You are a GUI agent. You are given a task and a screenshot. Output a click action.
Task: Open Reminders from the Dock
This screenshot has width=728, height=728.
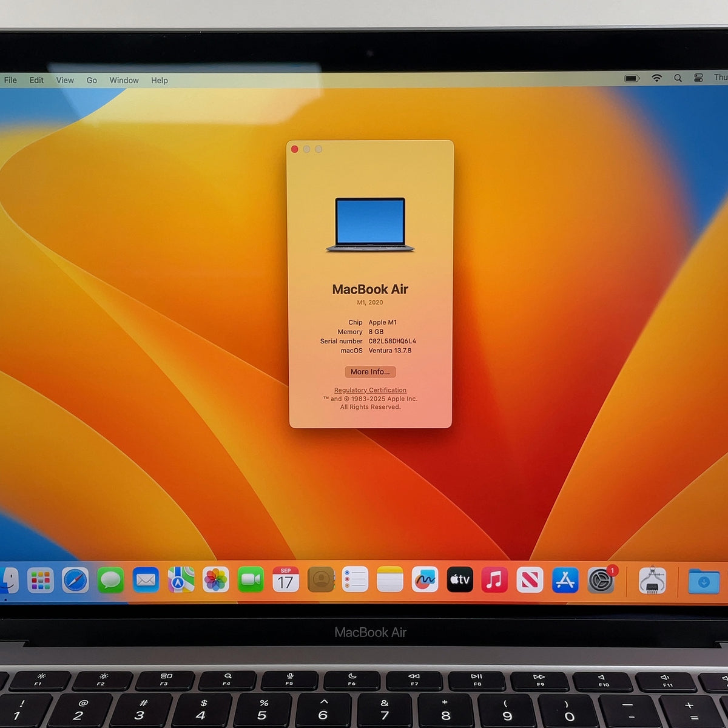click(355, 580)
